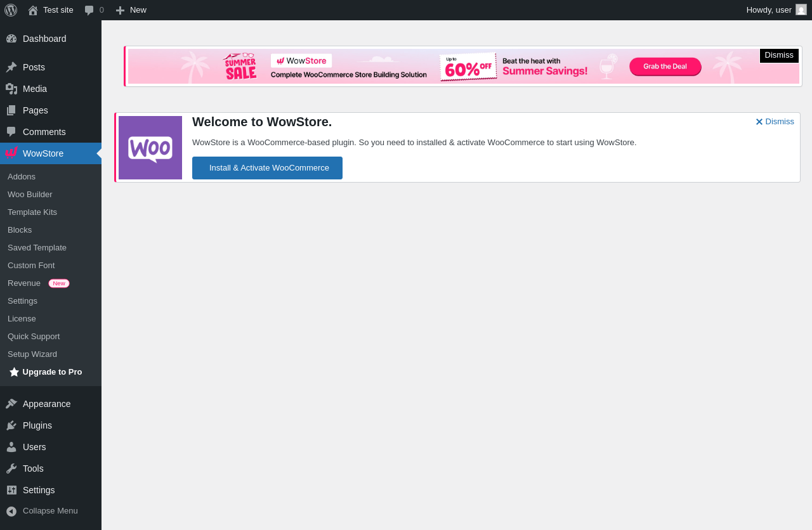Open Custom Font submenu item
Image resolution: width=812 pixels, height=530 pixels.
[51, 266]
